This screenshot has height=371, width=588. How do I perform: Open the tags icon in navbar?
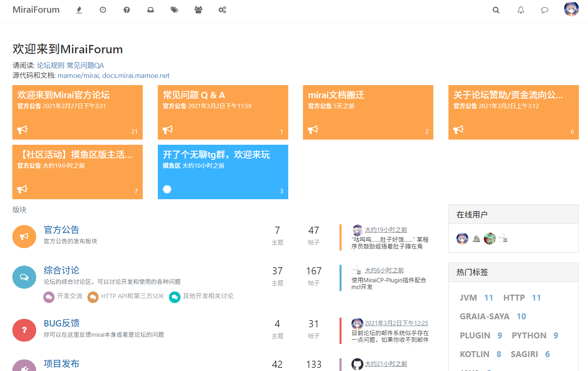click(174, 10)
